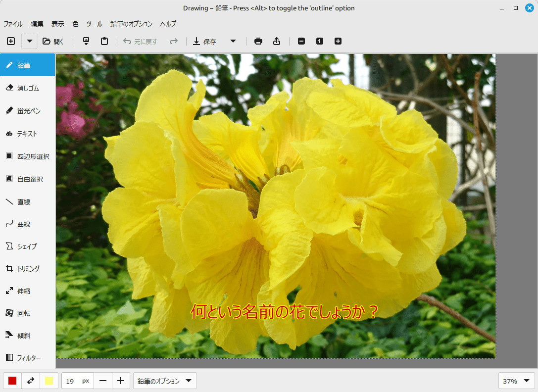Select the 四辺形選択 rectangle selection tool
The width and height of the screenshot is (538, 392).
click(27, 156)
